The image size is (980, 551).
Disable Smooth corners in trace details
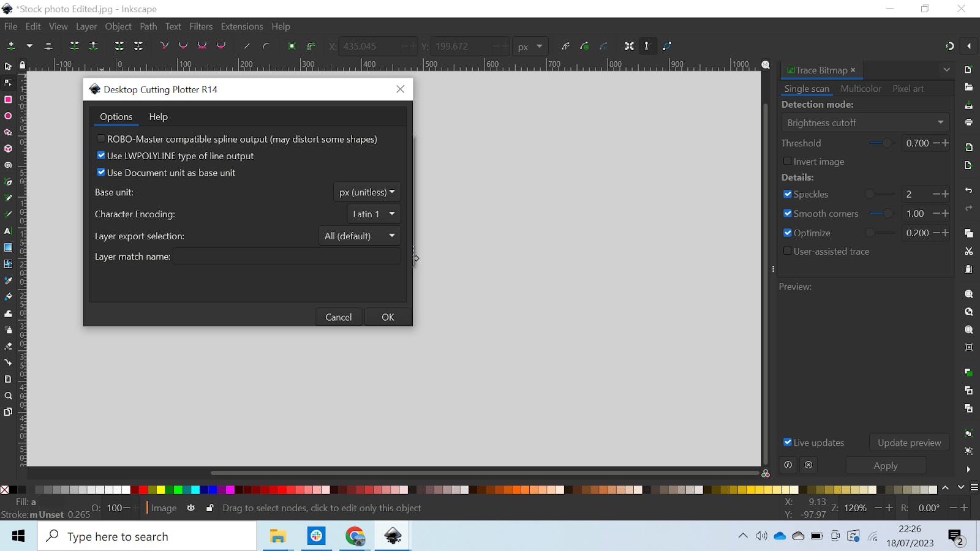[788, 214]
